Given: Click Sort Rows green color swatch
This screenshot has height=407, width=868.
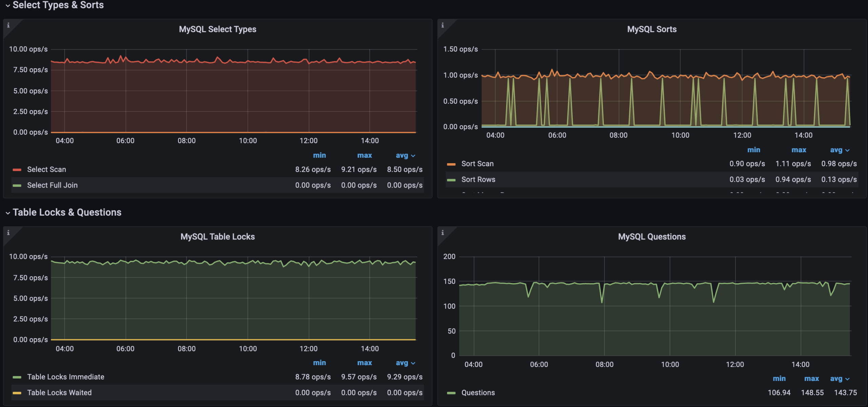Looking at the screenshot, I should pos(451,180).
